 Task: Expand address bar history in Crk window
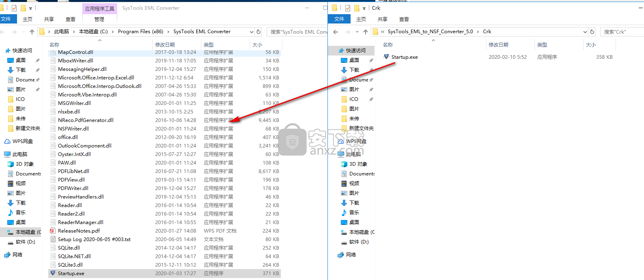coord(585,32)
